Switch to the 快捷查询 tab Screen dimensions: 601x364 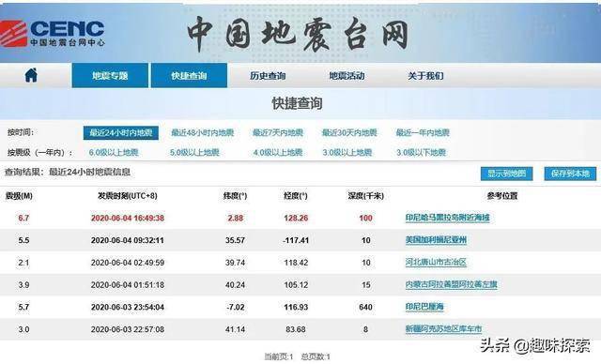coord(189,76)
